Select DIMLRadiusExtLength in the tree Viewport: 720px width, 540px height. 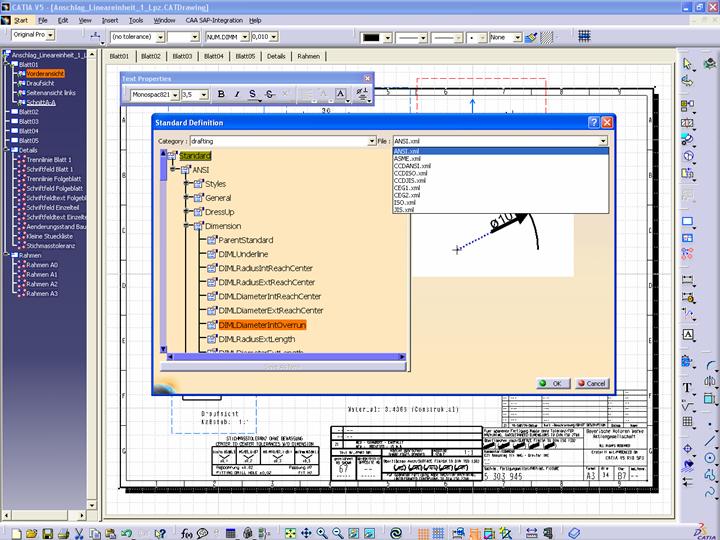point(257,339)
